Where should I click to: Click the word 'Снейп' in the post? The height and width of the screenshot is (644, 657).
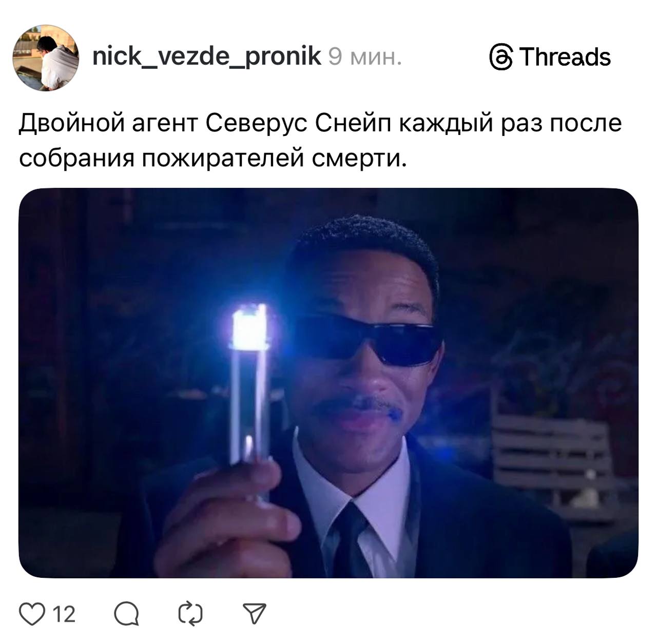353,124
